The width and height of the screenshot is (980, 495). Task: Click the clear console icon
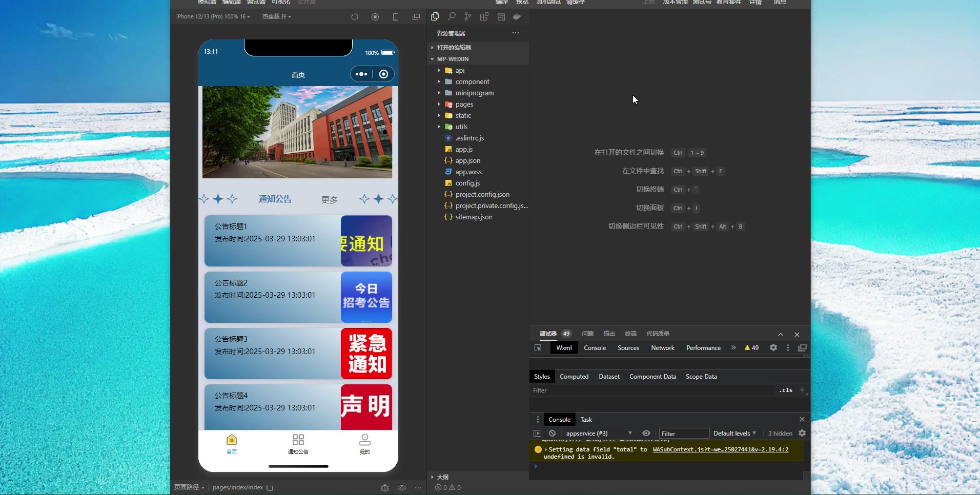click(x=552, y=433)
